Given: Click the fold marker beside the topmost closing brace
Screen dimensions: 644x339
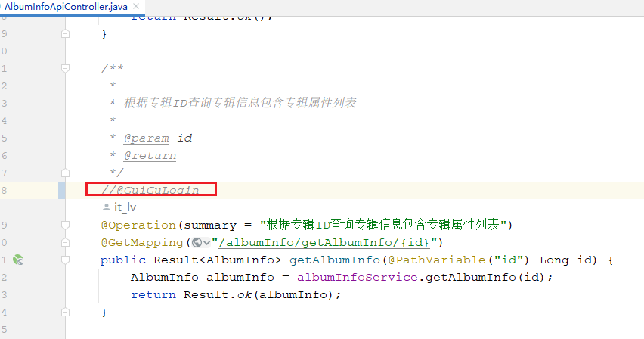Looking at the screenshot, I should (65, 34).
